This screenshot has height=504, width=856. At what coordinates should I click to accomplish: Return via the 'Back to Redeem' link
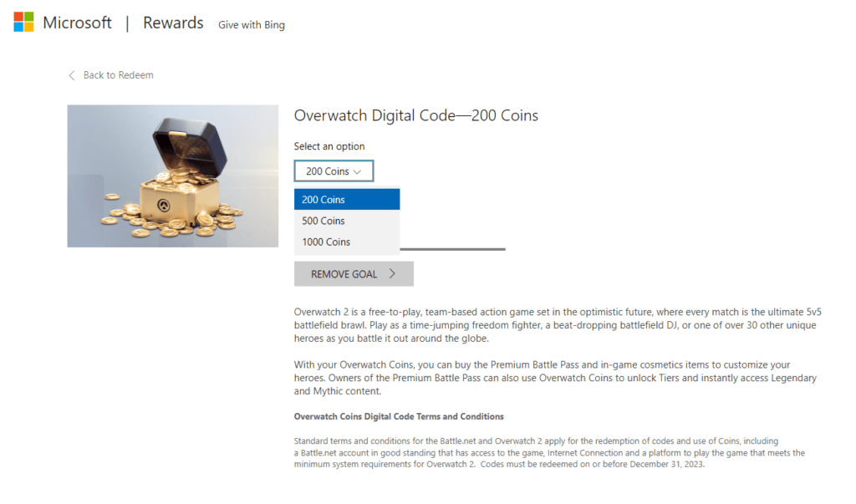[118, 74]
